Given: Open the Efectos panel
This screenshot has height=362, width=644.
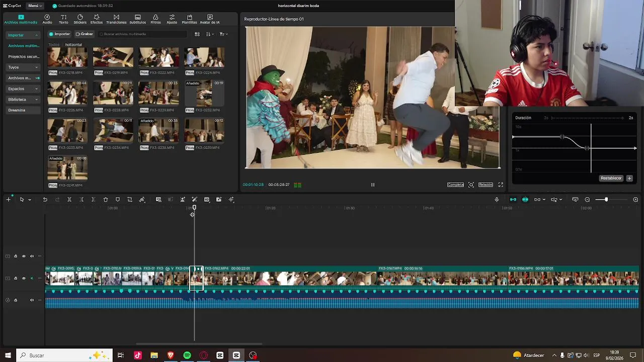Looking at the screenshot, I should click(x=97, y=19).
